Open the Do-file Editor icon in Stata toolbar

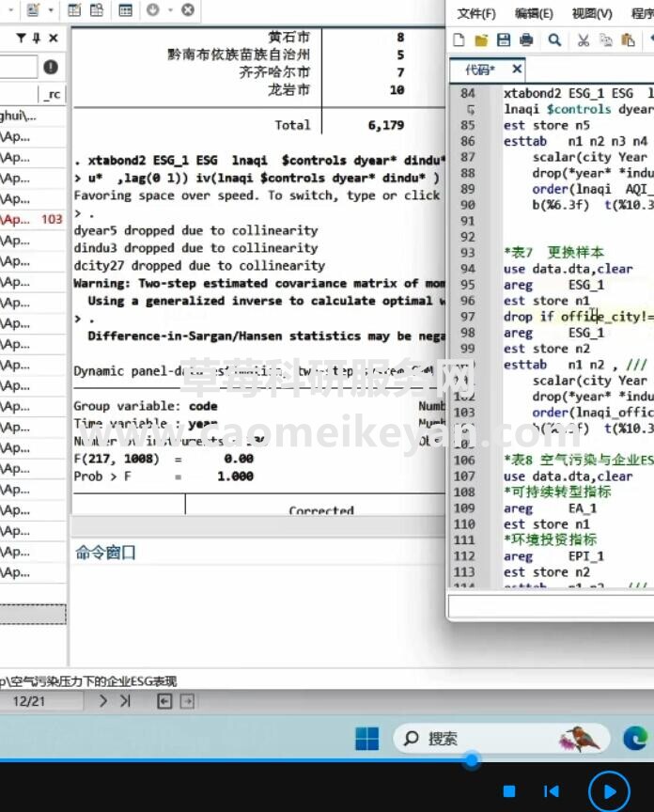coord(33,9)
